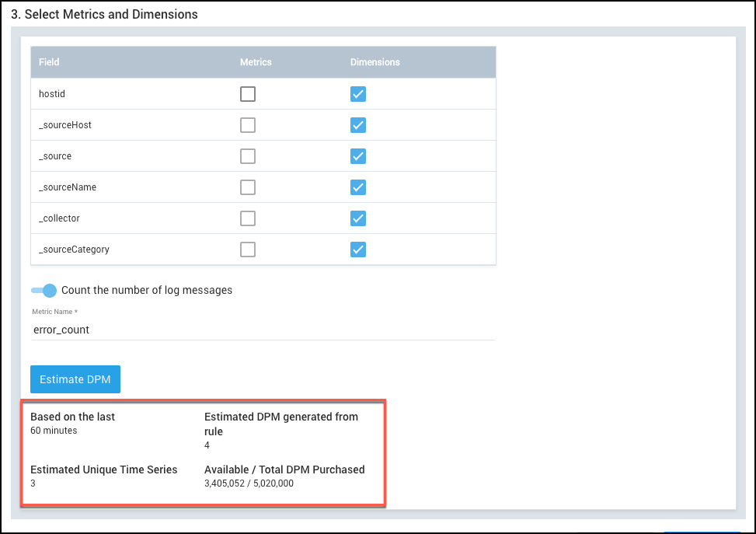Click the Available / Total DPM Purchased value
This screenshot has height=534, width=756.
click(x=249, y=483)
